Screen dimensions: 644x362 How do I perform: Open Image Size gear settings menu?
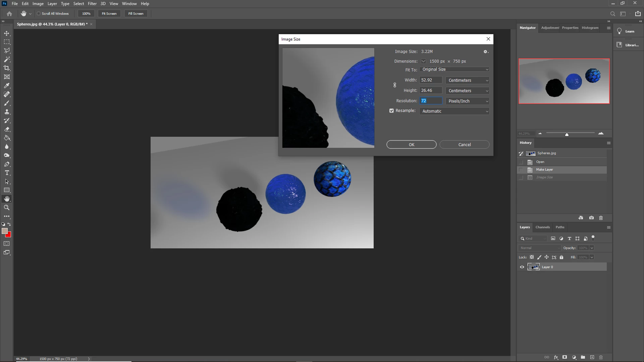(485, 52)
